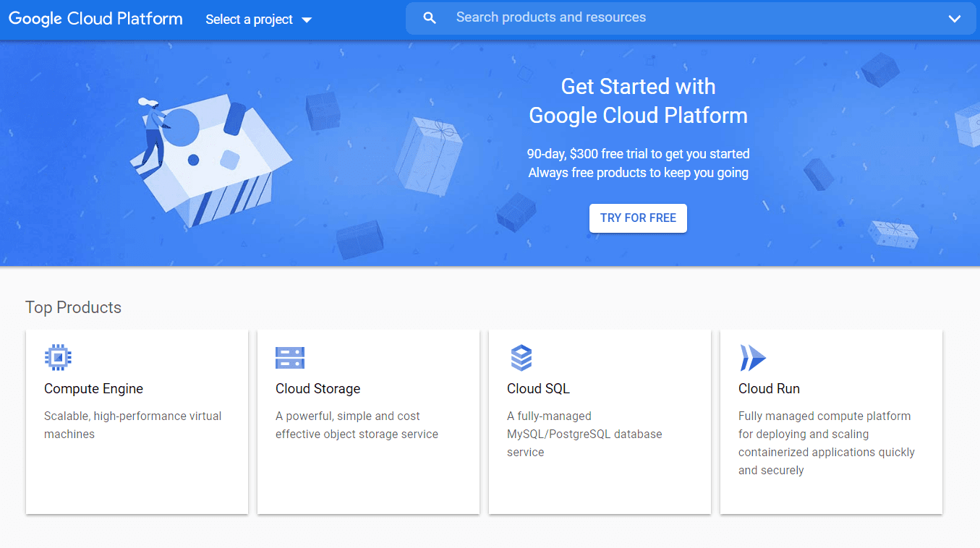
Task: Click the Compute Engine chip icon
Action: point(58,357)
